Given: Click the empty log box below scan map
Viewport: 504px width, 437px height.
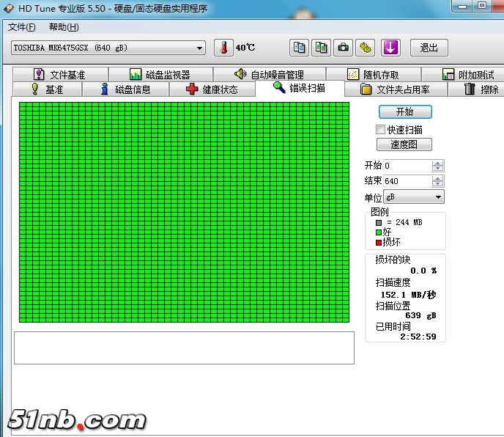Looking at the screenshot, I should (x=184, y=348).
